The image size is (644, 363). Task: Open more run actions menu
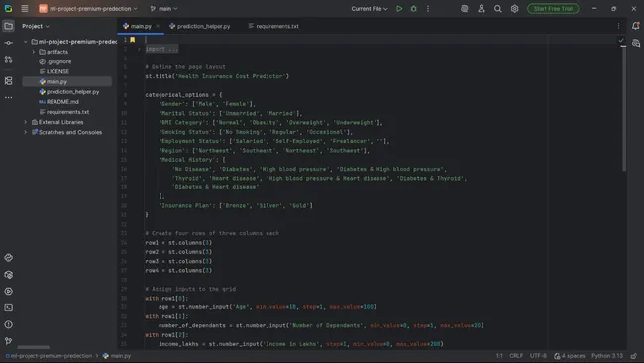(x=428, y=9)
